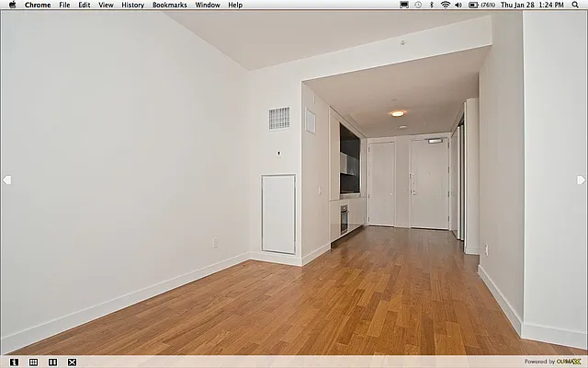The image size is (588, 368).
Task: Pause the slideshow
Action: click(x=53, y=362)
